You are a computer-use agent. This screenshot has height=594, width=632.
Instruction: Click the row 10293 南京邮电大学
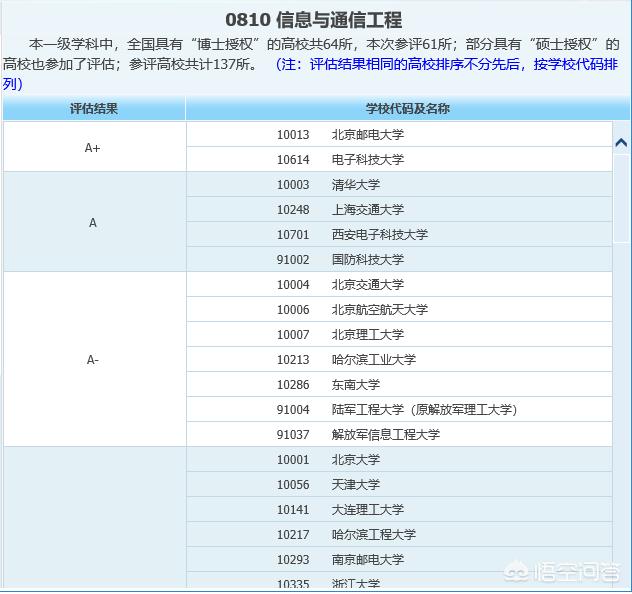399,559
